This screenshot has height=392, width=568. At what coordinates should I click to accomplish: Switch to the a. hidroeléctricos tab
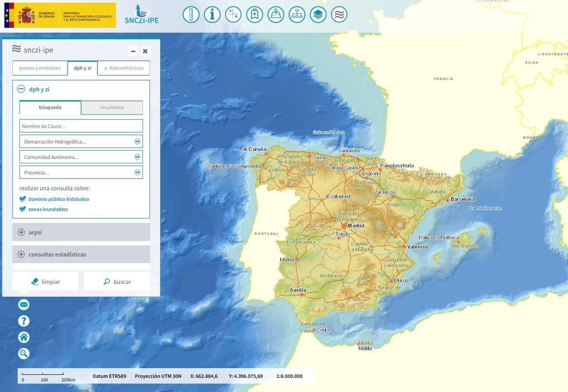point(124,68)
